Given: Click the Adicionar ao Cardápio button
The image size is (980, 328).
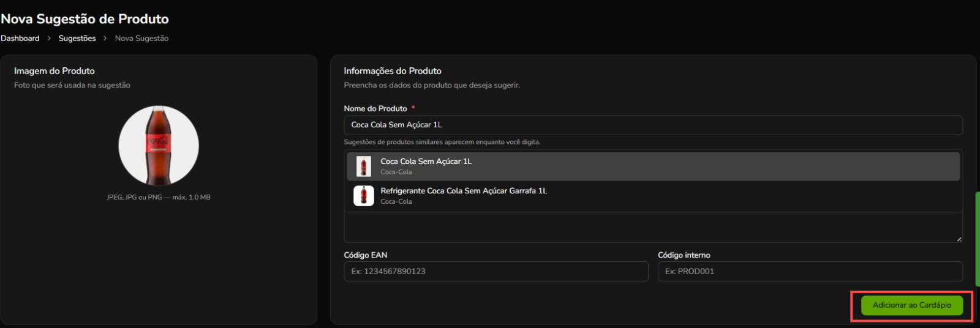Looking at the screenshot, I should tap(911, 305).
